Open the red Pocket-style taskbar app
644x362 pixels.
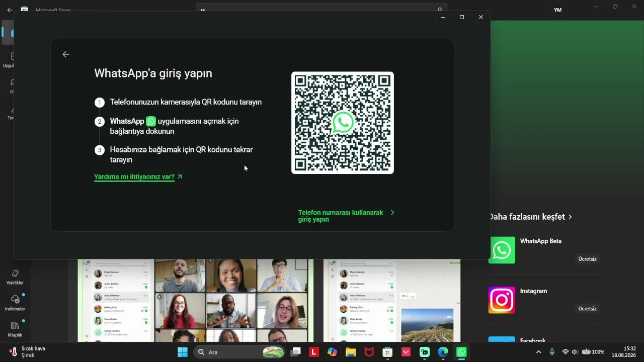click(406, 352)
